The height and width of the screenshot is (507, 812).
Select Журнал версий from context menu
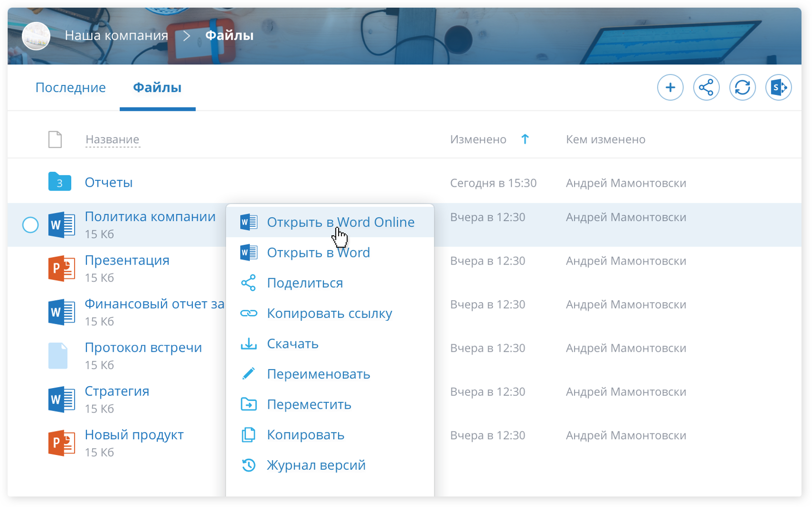pyautogui.click(x=316, y=465)
